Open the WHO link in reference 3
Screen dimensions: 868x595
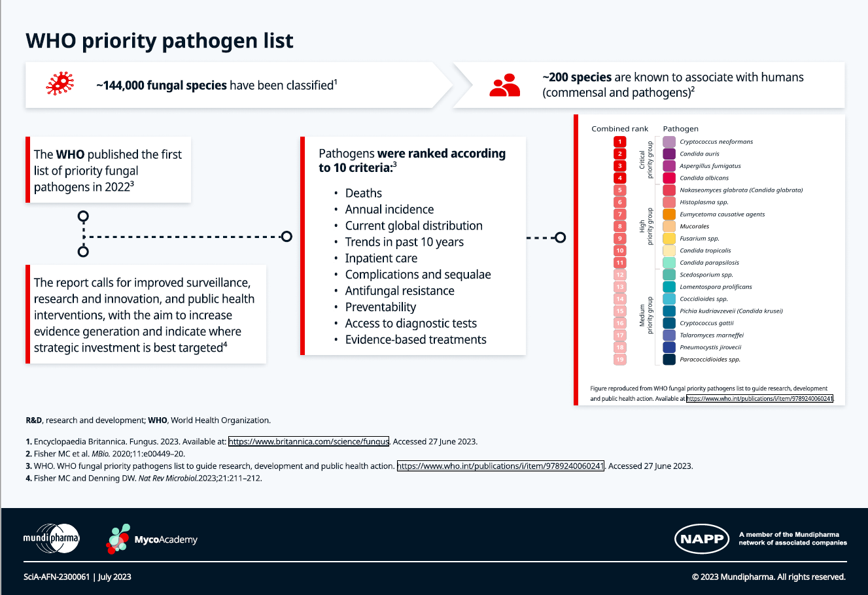tap(501, 466)
